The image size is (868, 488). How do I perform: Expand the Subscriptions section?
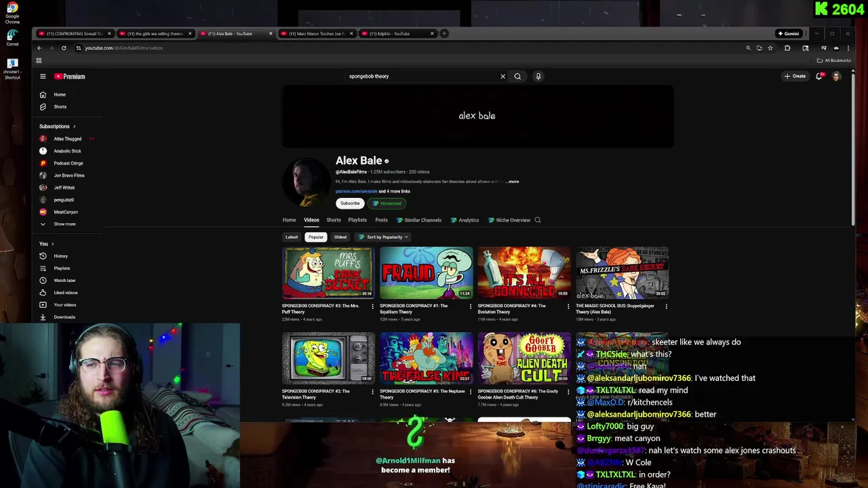tap(58, 127)
